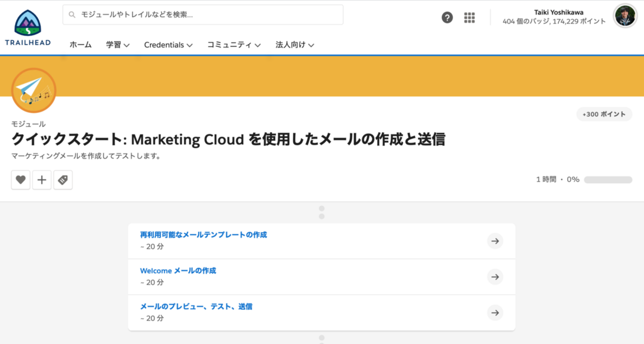This screenshot has height=344, width=644.
Task: Click the +300 ポイント badge
Action: coord(604,114)
